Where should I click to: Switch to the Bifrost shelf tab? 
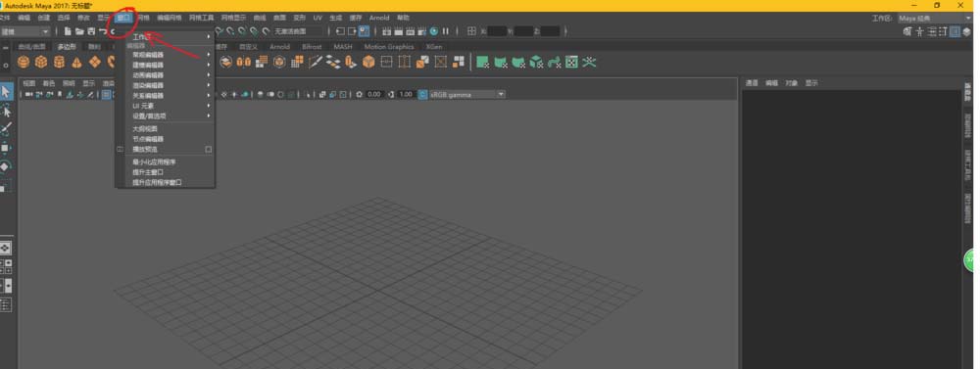[x=312, y=47]
